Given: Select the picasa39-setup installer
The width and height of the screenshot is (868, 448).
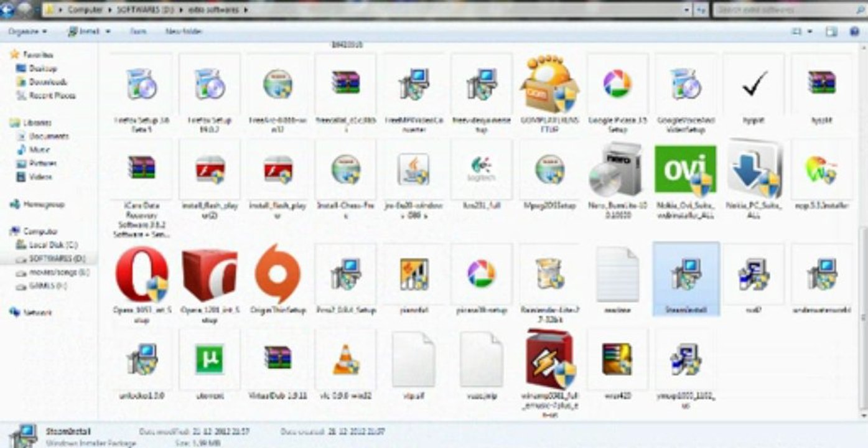Looking at the screenshot, I should point(482,274).
